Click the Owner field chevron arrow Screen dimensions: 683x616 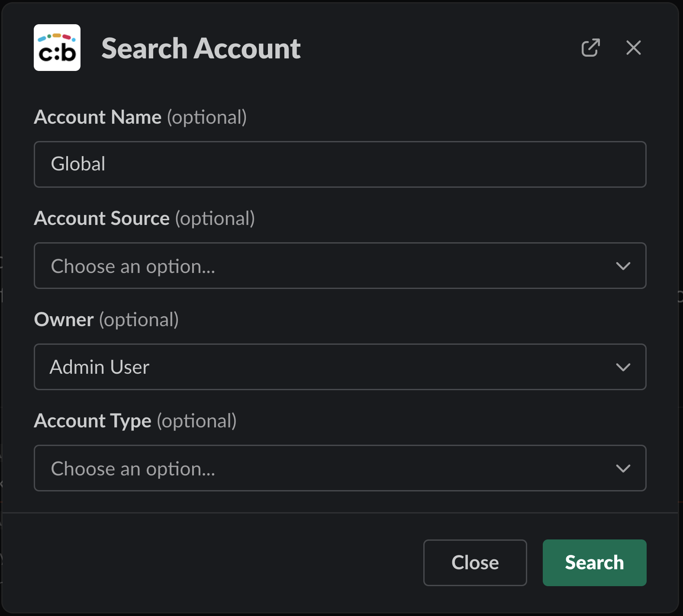pos(623,367)
